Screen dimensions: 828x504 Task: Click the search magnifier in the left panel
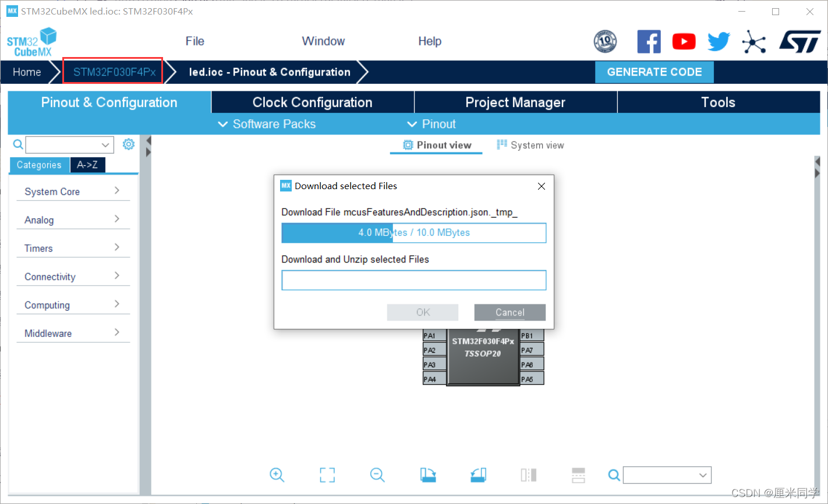coord(18,144)
